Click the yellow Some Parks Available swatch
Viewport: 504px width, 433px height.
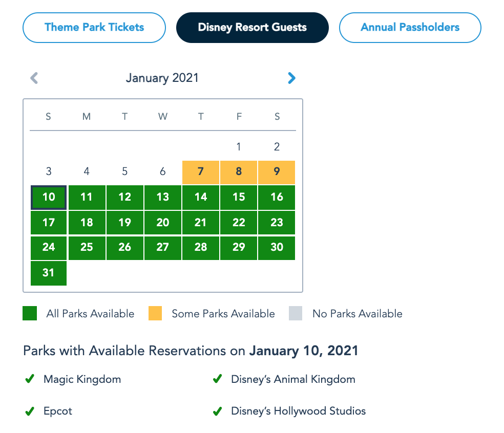[x=155, y=314]
